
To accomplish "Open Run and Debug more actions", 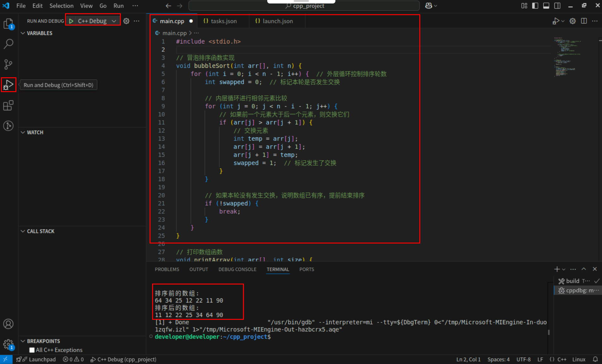I will click(x=137, y=21).
